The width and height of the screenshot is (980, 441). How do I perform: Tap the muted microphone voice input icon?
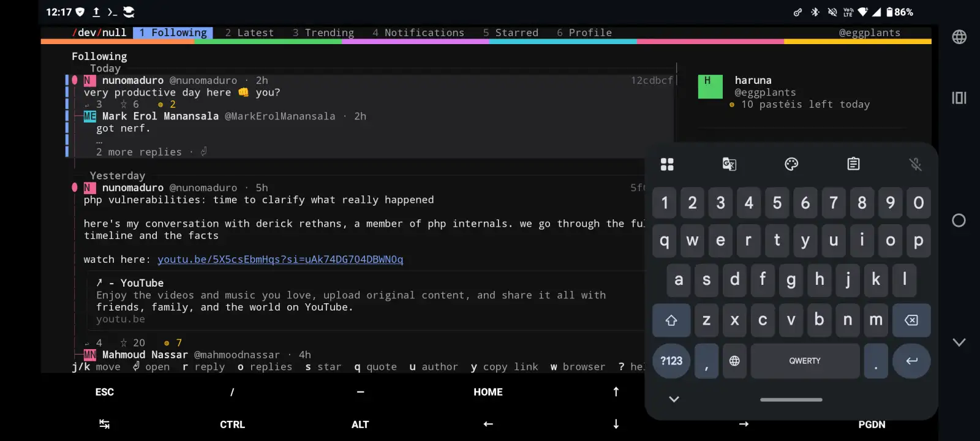coord(915,164)
